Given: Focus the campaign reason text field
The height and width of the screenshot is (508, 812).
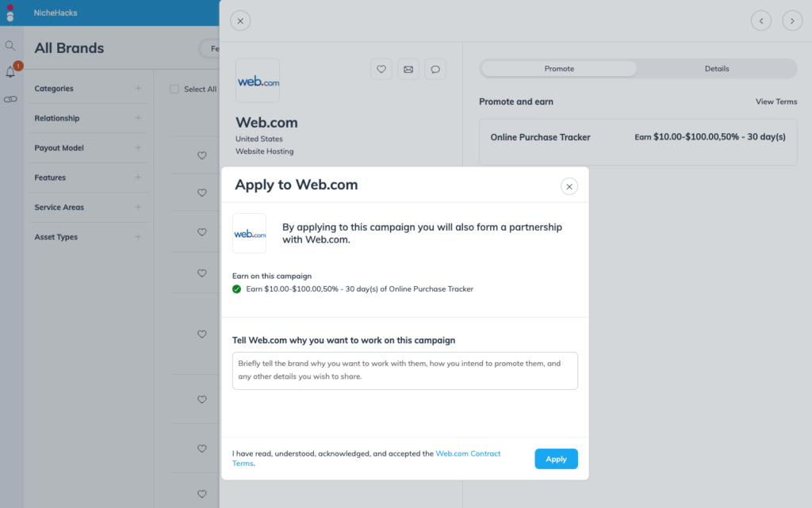Looking at the screenshot, I should click(404, 371).
